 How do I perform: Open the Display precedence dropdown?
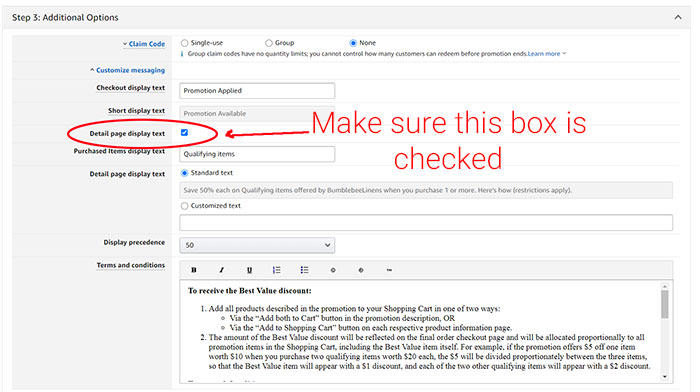tap(257, 245)
